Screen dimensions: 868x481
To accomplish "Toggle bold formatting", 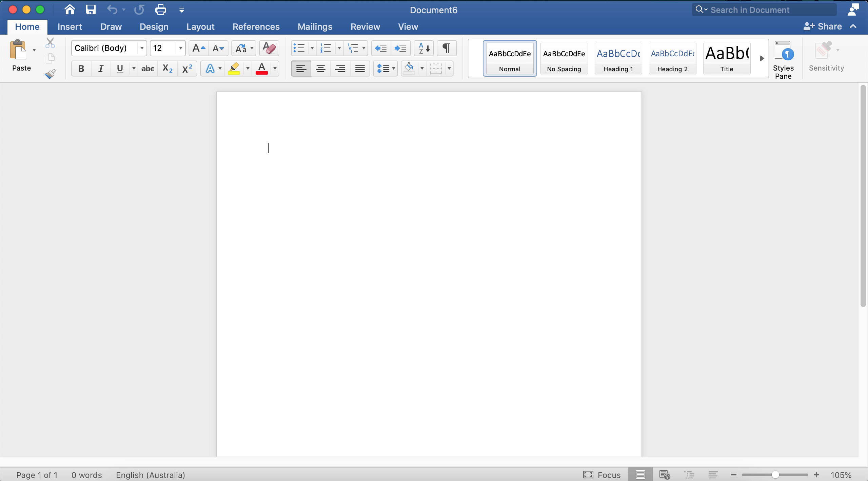I will coord(81,69).
